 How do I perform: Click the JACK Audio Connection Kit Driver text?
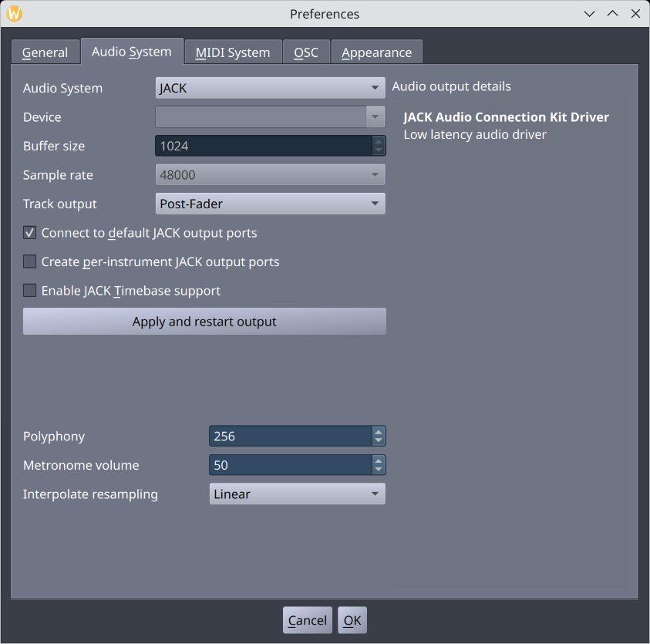[x=506, y=117]
